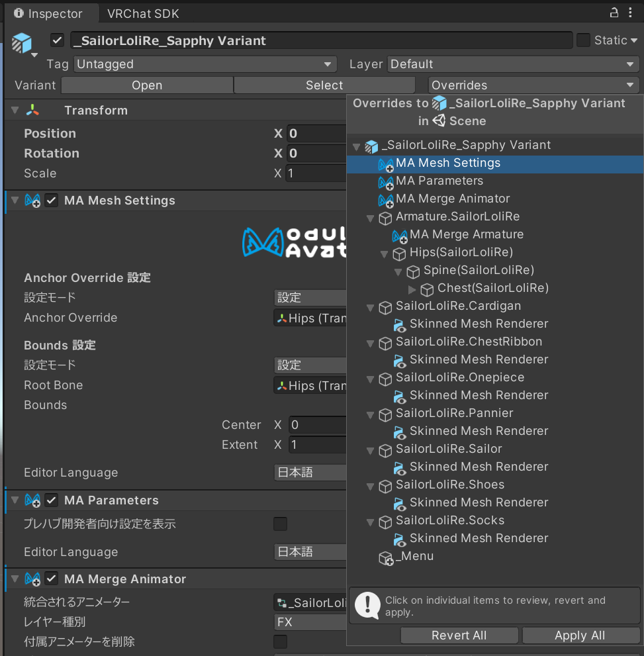Click Skinned Mesh Renderer icon under Socks

399,539
